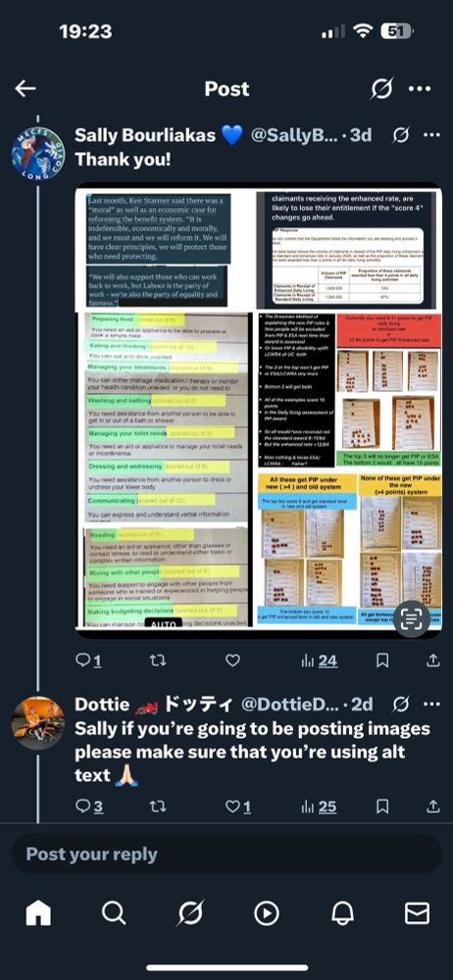
Task: Open the more options menu in the header
Action: [420, 89]
